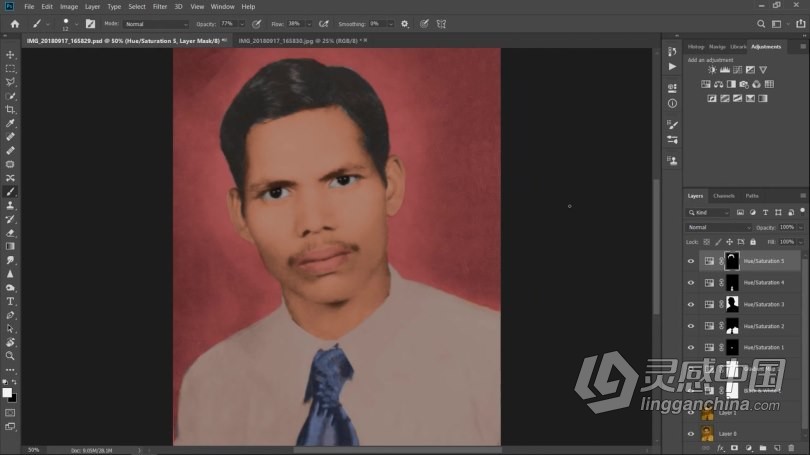Open brush settings panel icon
Viewport: 810px width, 455px height.
point(90,24)
